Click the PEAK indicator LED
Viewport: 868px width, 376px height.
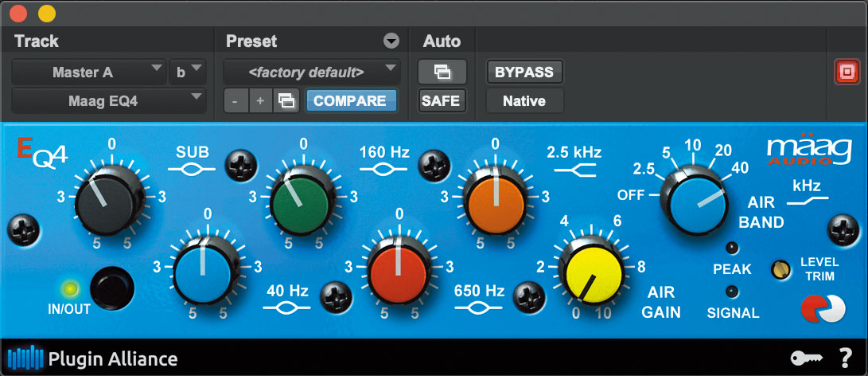click(733, 248)
